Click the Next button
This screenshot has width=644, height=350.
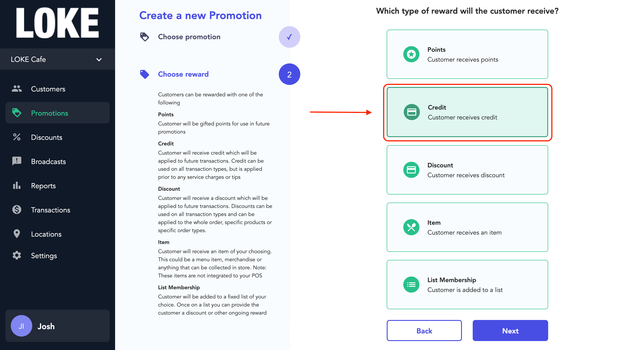[510, 331]
